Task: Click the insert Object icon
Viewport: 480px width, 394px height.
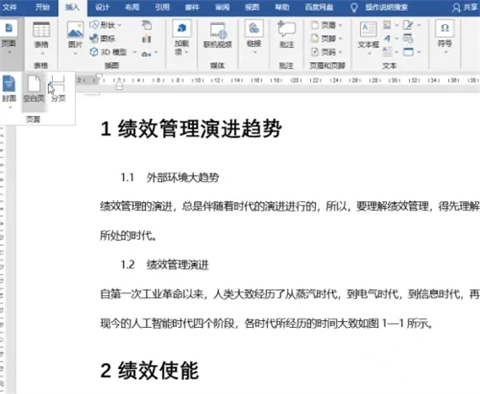Action: pyautogui.click(x=408, y=52)
